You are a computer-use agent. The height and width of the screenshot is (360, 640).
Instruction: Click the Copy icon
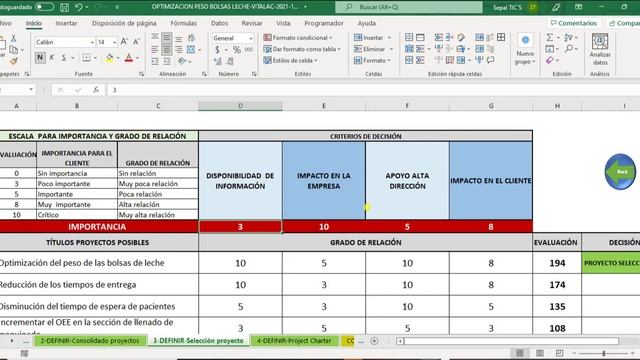pyautogui.click(x=13, y=50)
